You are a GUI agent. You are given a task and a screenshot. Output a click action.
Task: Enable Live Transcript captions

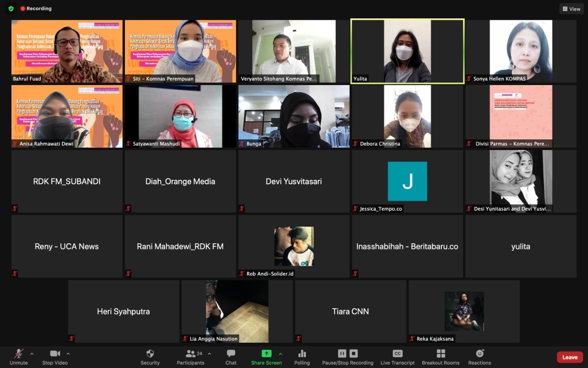pos(397,354)
